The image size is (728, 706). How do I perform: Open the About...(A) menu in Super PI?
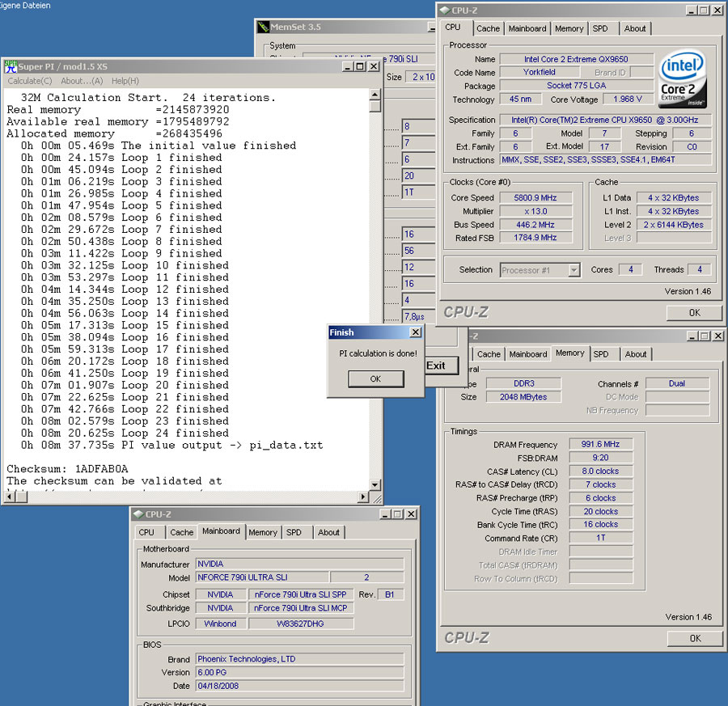(82, 81)
